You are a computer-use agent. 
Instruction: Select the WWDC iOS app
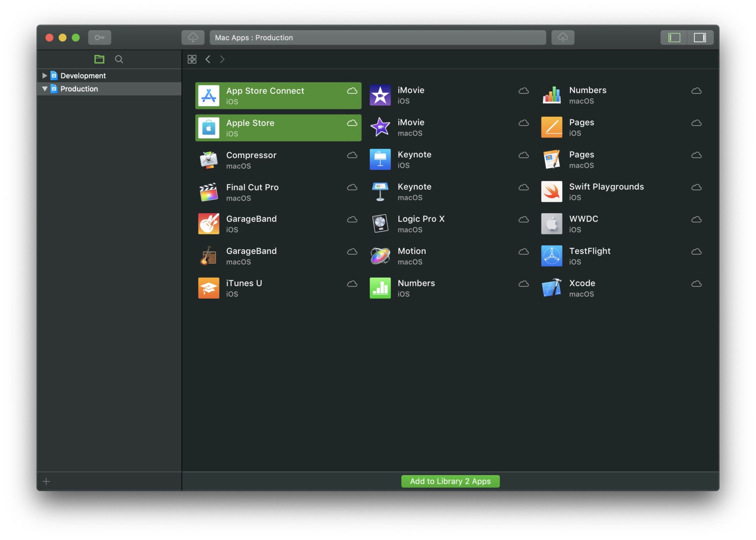[622, 224]
